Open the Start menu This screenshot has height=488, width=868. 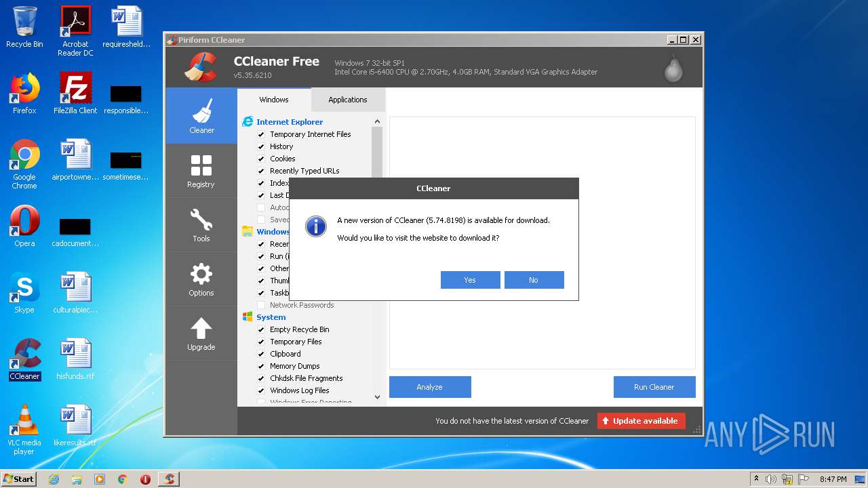[18, 479]
